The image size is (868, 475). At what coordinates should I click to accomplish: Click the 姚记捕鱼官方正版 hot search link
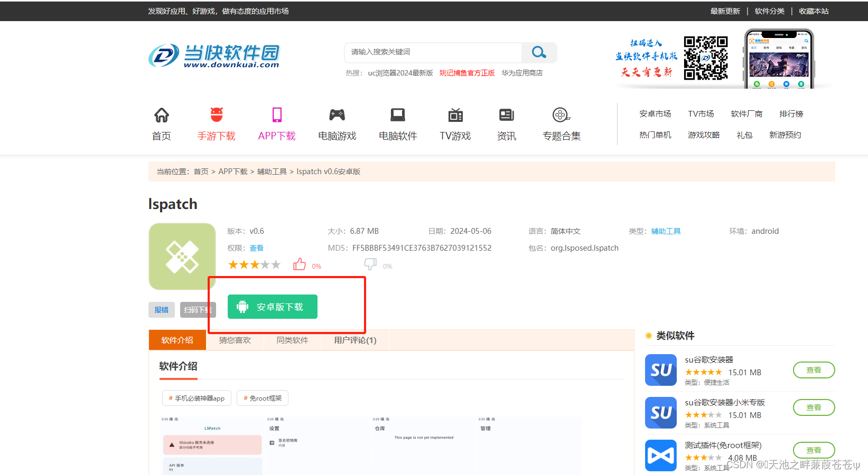[x=467, y=73]
